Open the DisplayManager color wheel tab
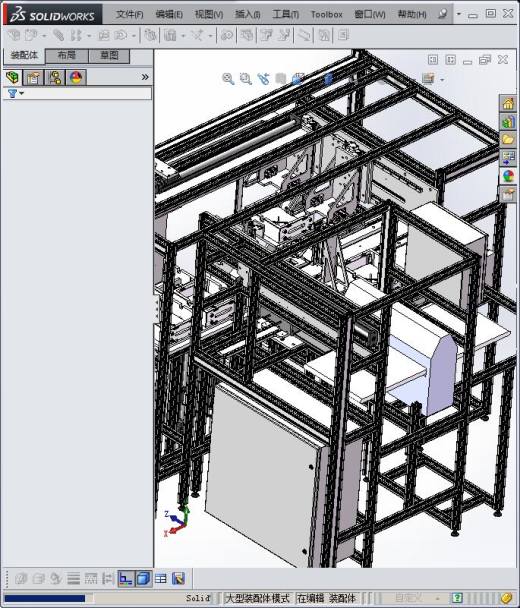 tap(76, 78)
